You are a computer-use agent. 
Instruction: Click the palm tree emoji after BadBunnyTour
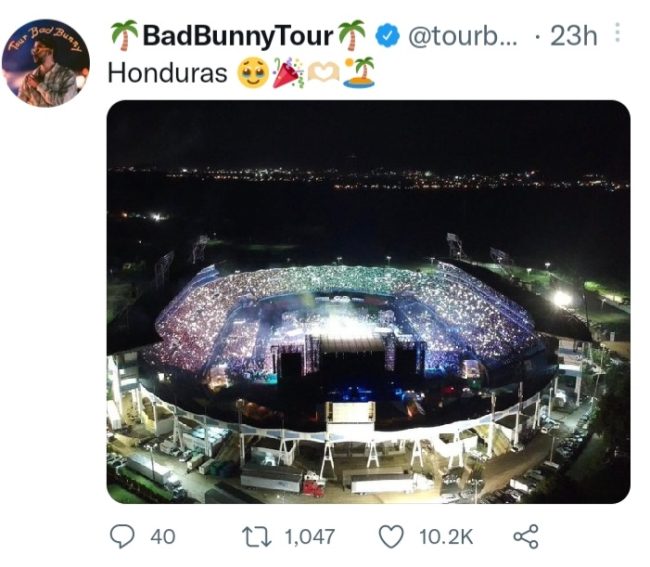point(352,36)
